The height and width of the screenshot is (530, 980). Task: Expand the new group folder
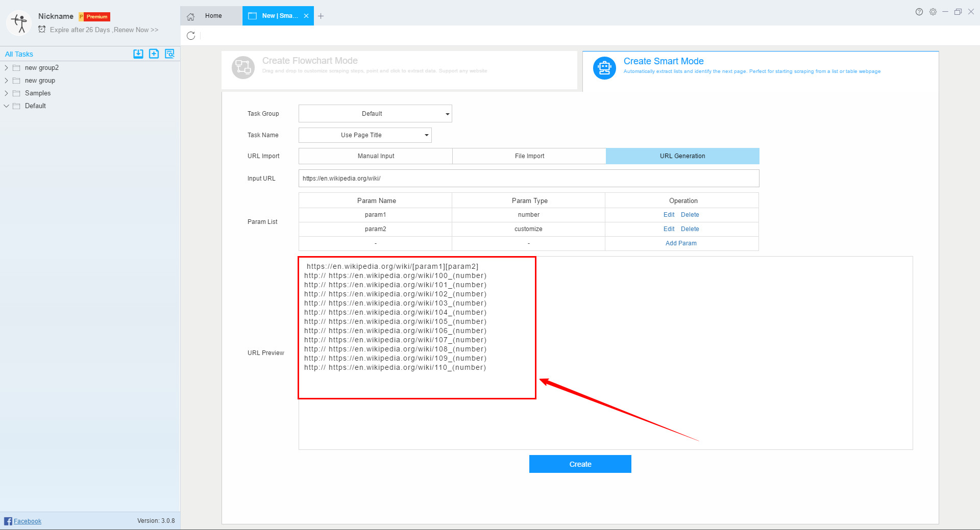(x=6, y=80)
